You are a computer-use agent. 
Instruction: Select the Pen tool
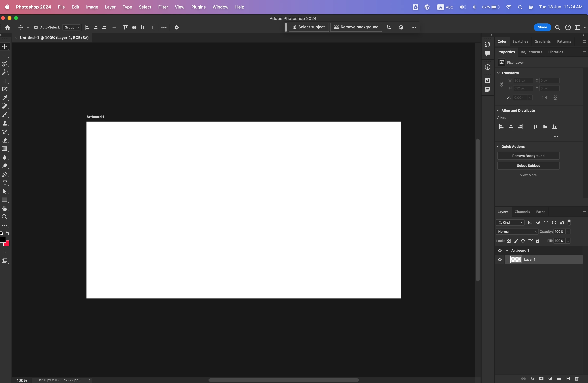point(5,175)
